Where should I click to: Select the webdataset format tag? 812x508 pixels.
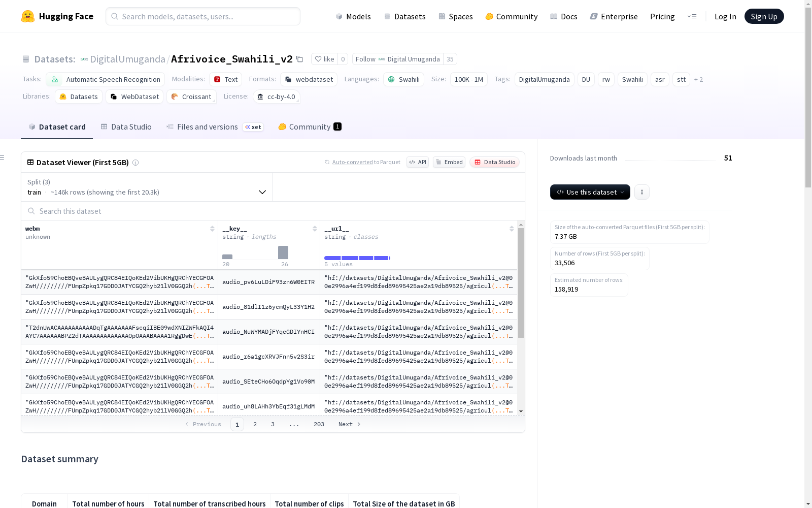(x=309, y=79)
